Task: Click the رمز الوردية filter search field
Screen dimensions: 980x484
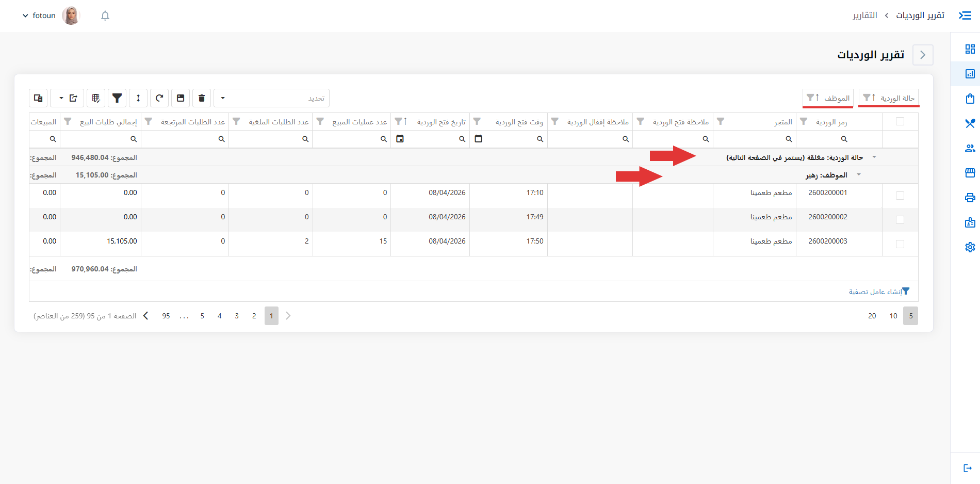Action: [839, 139]
